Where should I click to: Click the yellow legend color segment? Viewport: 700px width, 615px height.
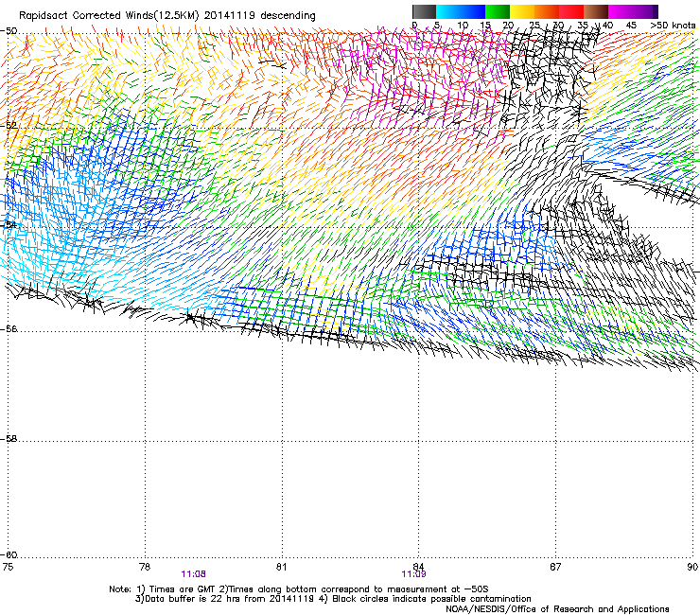[522, 11]
